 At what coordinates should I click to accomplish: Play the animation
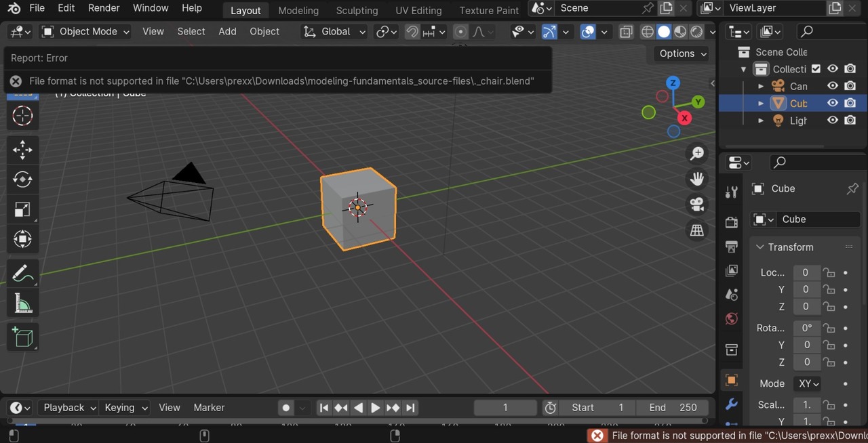click(375, 407)
